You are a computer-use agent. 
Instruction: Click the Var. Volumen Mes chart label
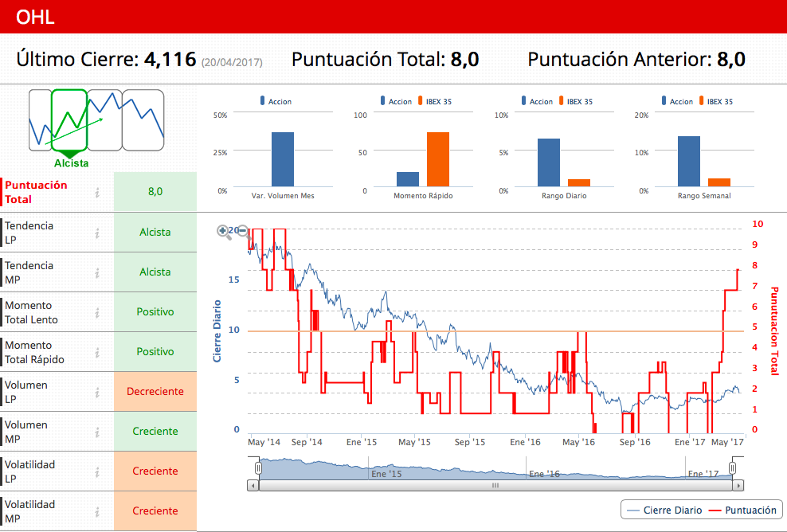tap(283, 196)
